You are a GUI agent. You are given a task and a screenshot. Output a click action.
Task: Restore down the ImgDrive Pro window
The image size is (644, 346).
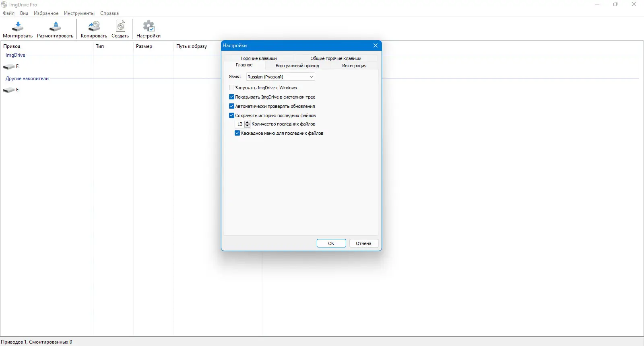(615, 4)
